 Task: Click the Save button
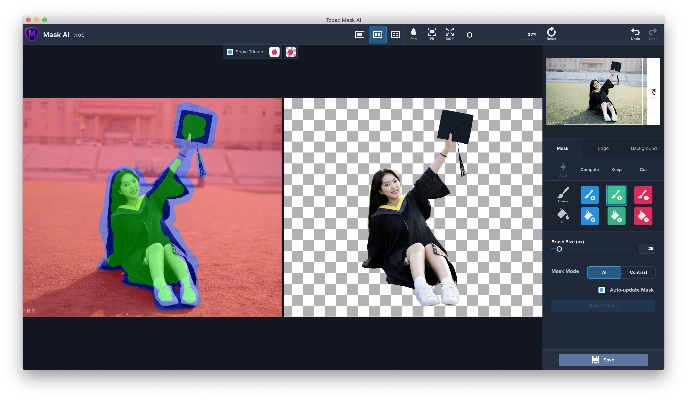pos(603,360)
